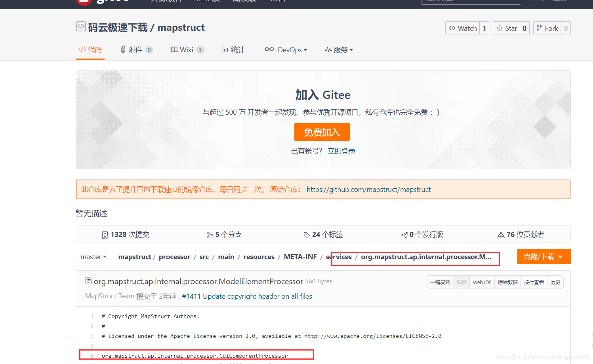Click the file icon beside ModelElementProcessor

point(88,281)
